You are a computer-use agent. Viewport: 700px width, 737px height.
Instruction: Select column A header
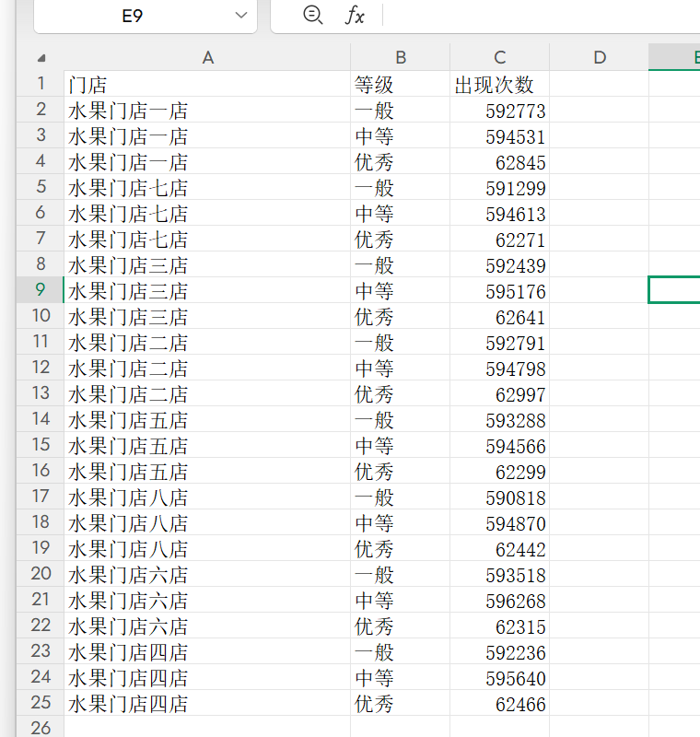(207, 57)
